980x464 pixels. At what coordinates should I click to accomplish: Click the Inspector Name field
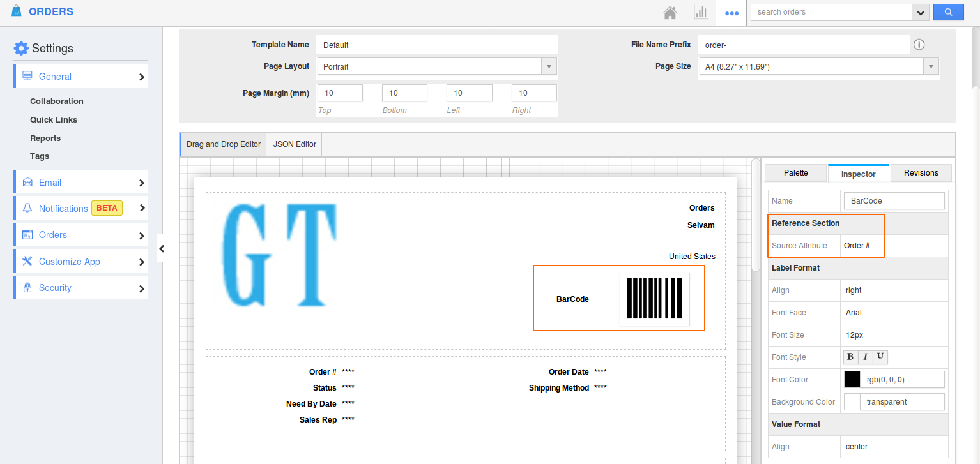894,200
